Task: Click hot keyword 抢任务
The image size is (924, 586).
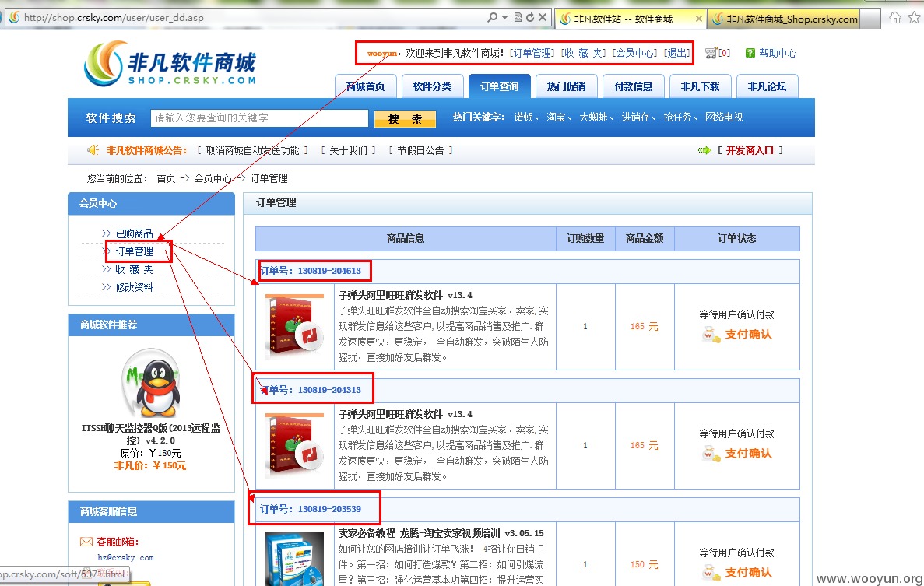Action: coord(678,118)
